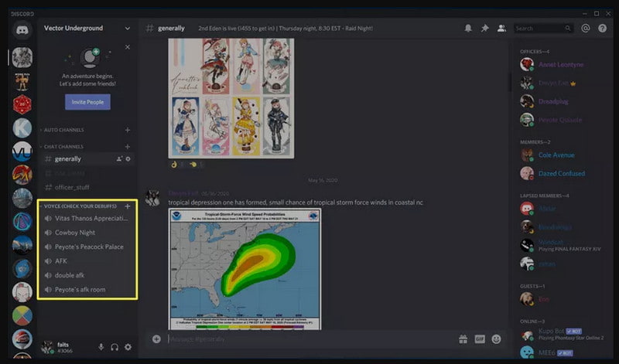This screenshot has height=364, width=619.
Task: Open GIF picker button
Action: (480, 339)
